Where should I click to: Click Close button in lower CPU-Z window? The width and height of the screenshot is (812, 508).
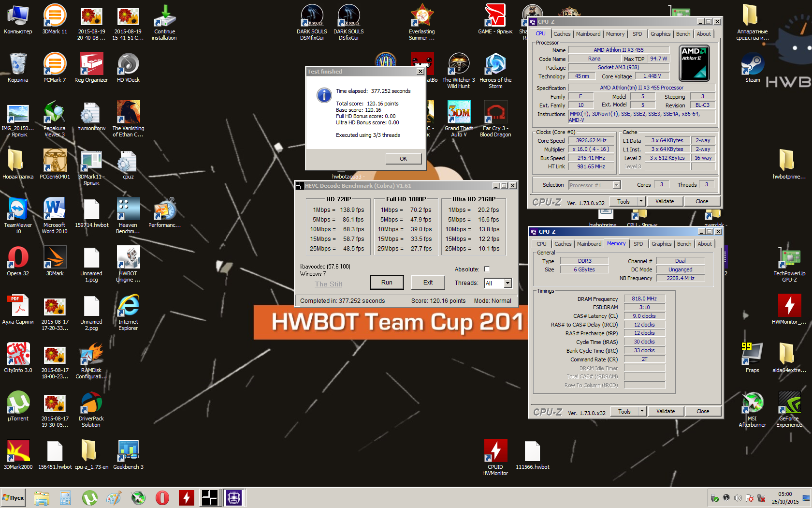703,411
